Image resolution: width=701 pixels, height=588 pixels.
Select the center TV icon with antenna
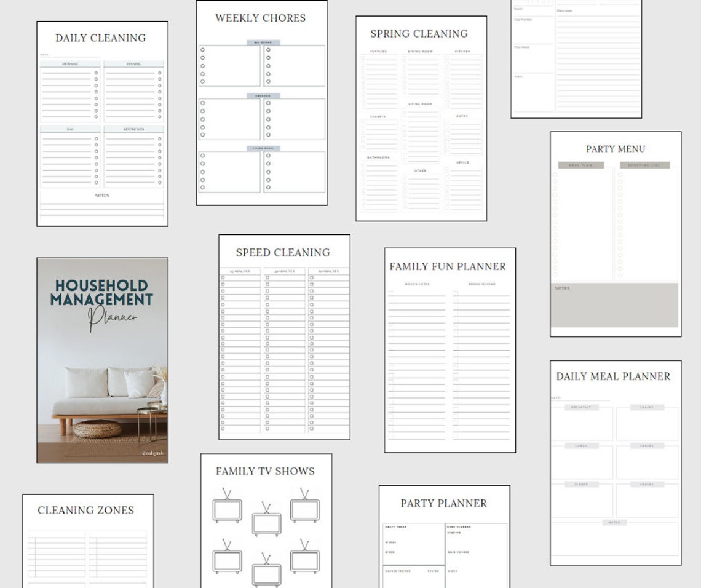pyautogui.click(x=267, y=523)
